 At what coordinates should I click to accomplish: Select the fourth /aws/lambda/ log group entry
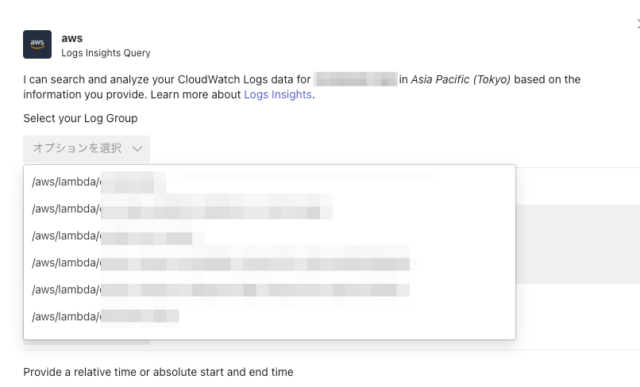coord(269,262)
